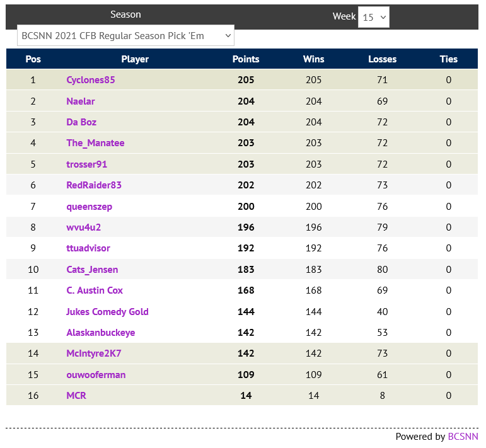View RedRaider83's player link

point(94,185)
